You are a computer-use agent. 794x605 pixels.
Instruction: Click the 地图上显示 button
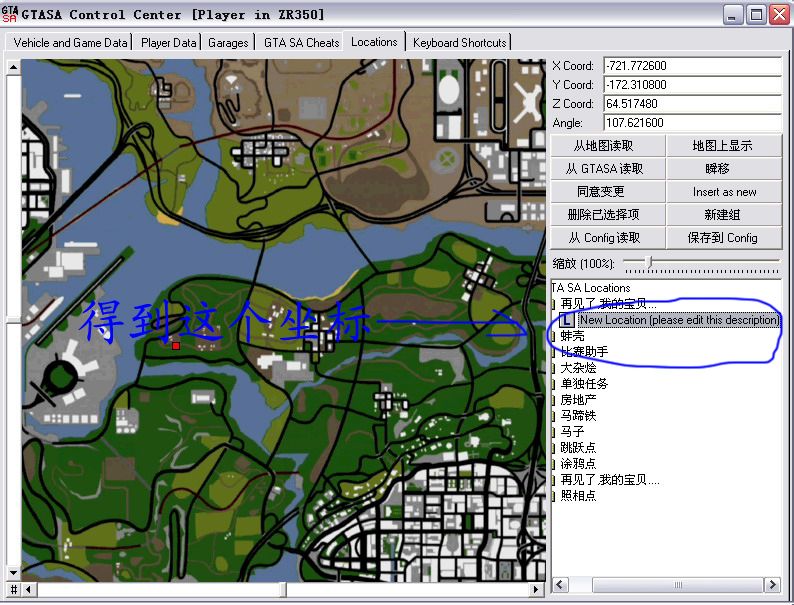tap(724, 146)
